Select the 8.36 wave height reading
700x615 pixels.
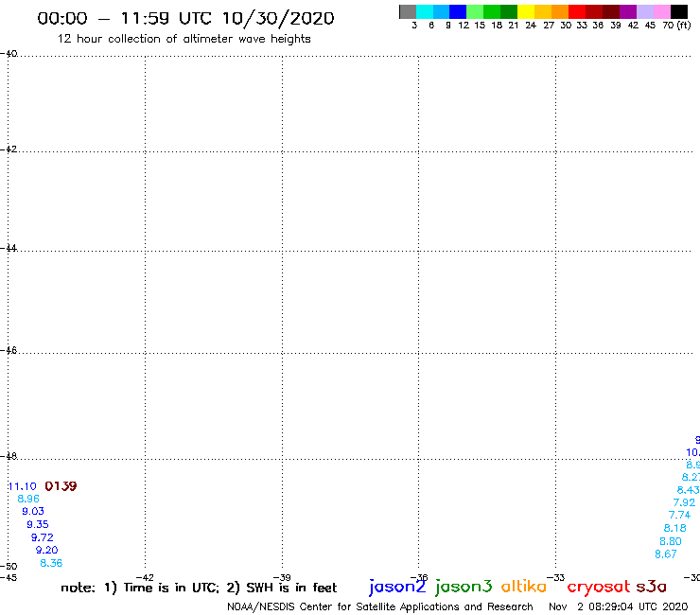(51, 563)
